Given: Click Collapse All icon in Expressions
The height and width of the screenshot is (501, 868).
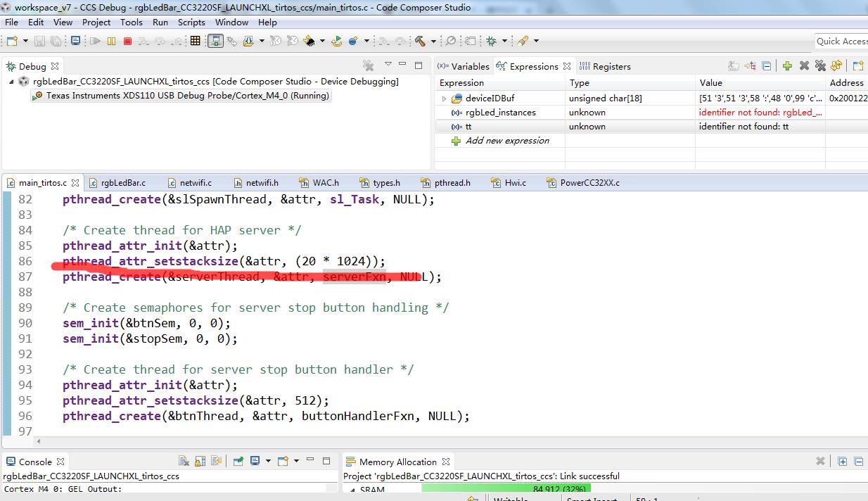Looking at the screenshot, I should 766,65.
